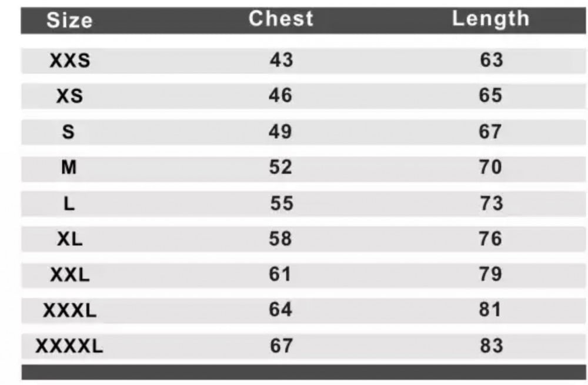The image size is (588, 385).
Task: Select the XS size row label
Action: click(69, 96)
